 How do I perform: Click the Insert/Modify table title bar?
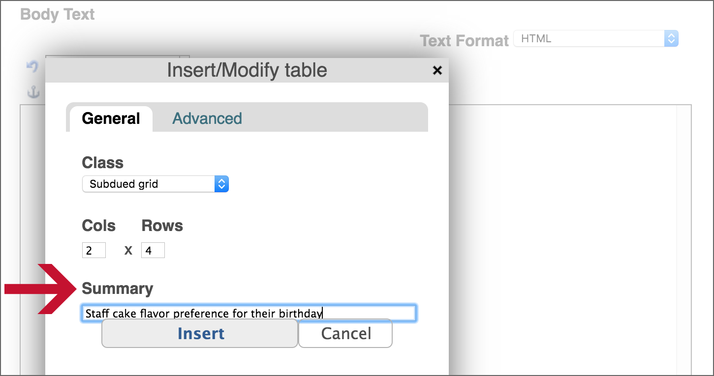coord(247,70)
